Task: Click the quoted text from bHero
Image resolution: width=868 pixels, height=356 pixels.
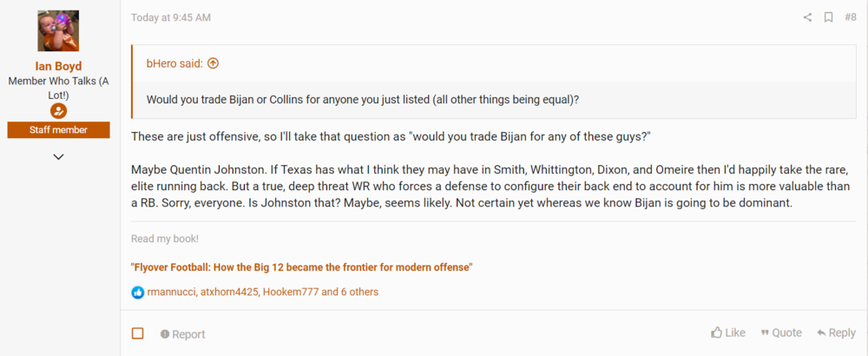Action: pos(363,100)
